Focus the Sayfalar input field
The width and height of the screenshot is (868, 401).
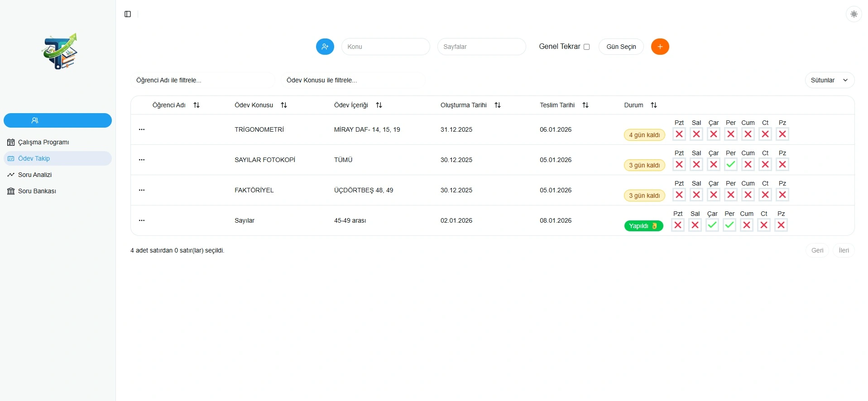[482, 47]
